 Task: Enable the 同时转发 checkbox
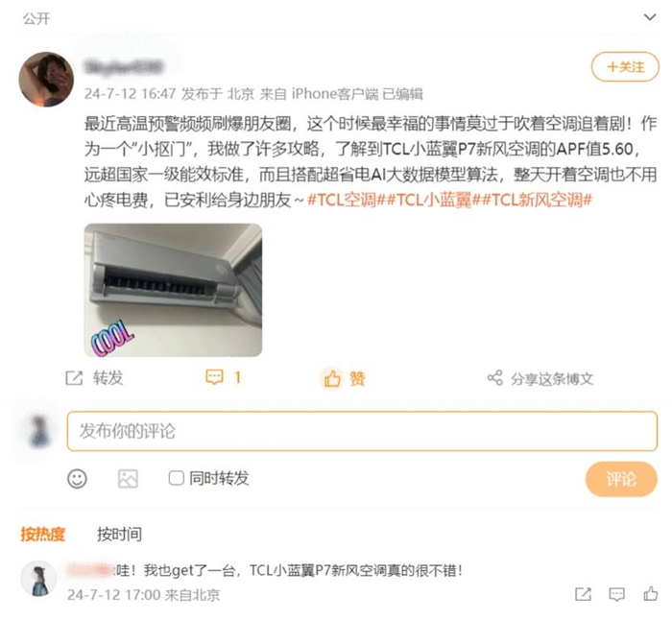pos(176,478)
